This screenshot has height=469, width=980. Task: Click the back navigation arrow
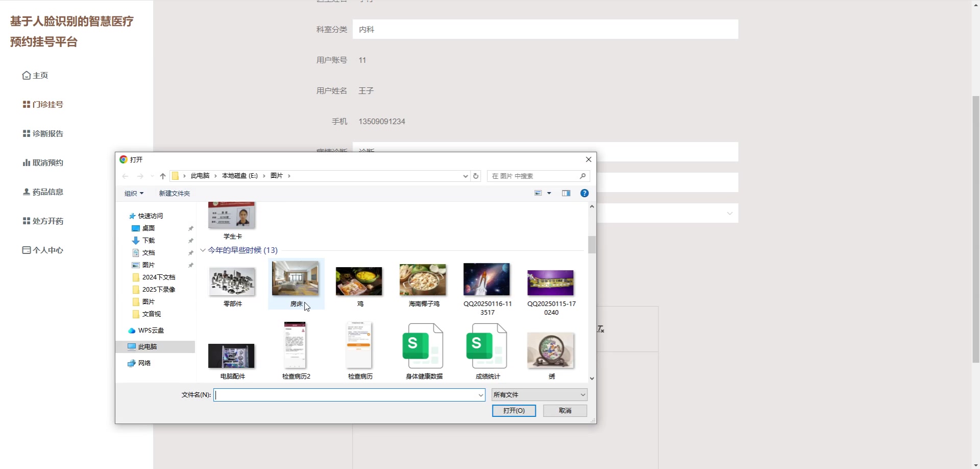tap(126, 176)
